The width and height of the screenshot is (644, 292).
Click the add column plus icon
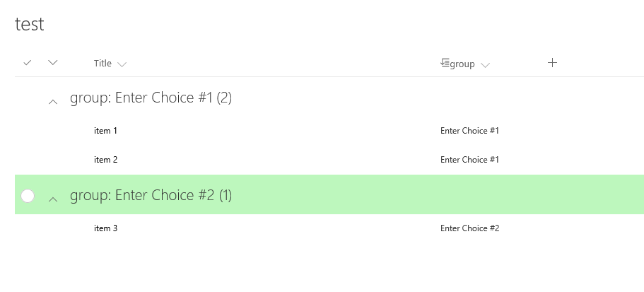click(x=553, y=63)
